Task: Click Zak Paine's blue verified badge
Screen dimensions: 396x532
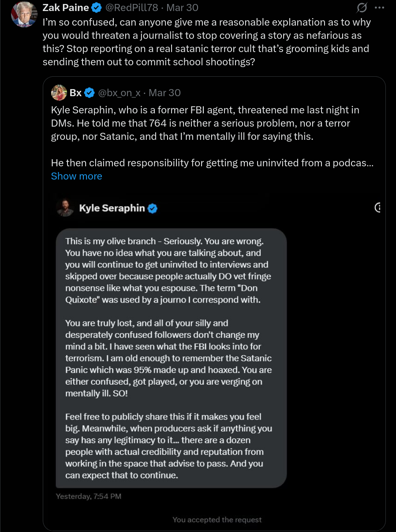Action: [x=97, y=7]
